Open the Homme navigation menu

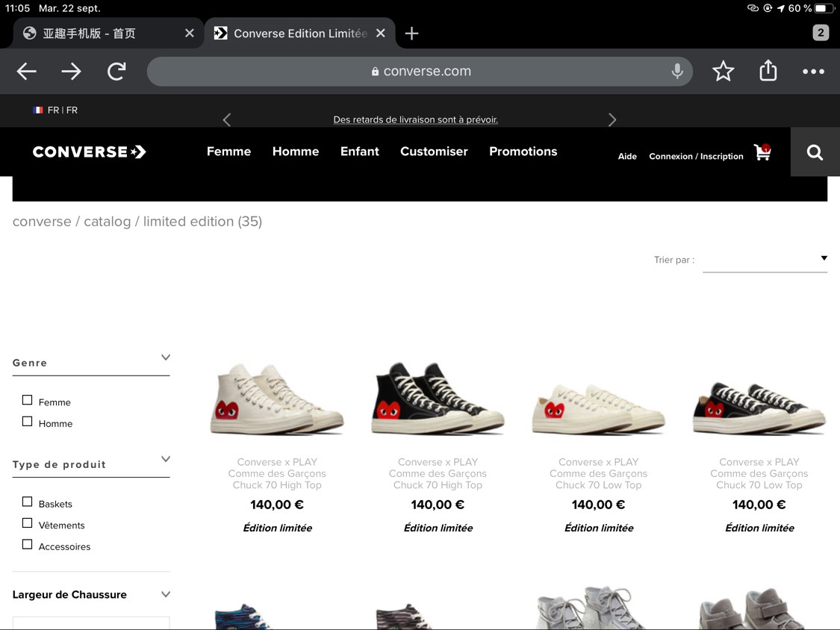[296, 152]
